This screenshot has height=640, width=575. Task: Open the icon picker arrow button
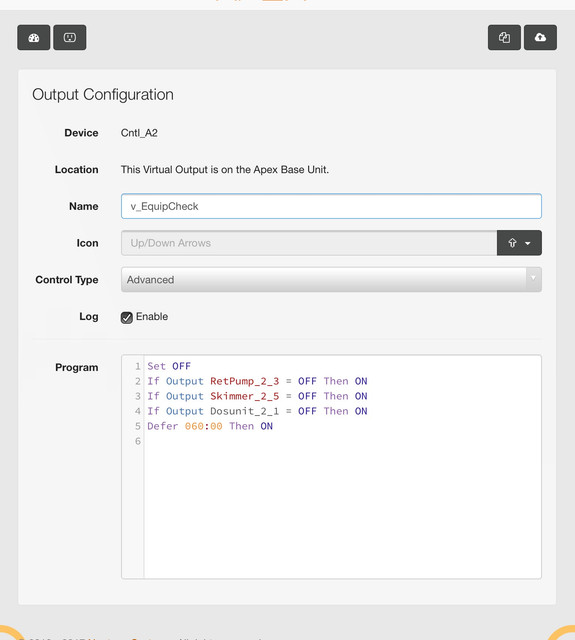coord(519,243)
